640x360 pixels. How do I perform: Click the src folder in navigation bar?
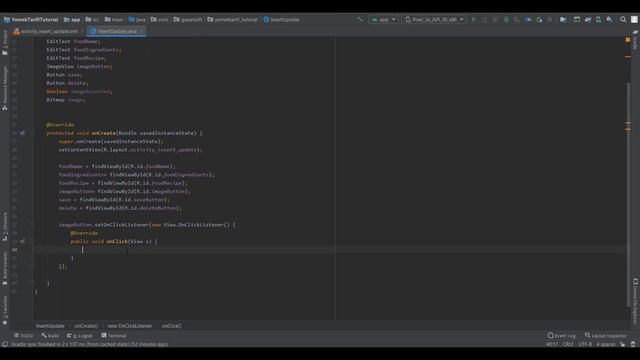(92, 19)
